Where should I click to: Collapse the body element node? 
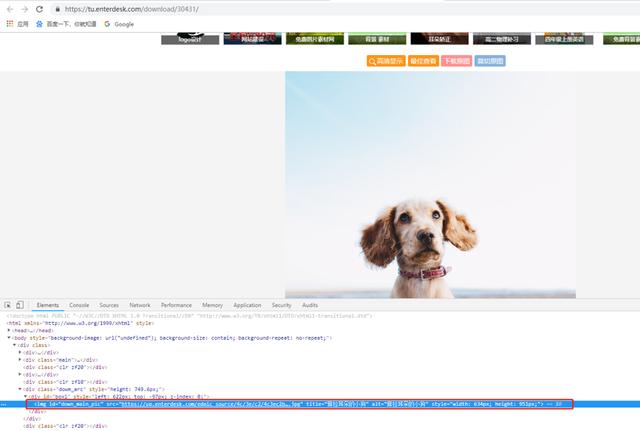pos(9,338)
